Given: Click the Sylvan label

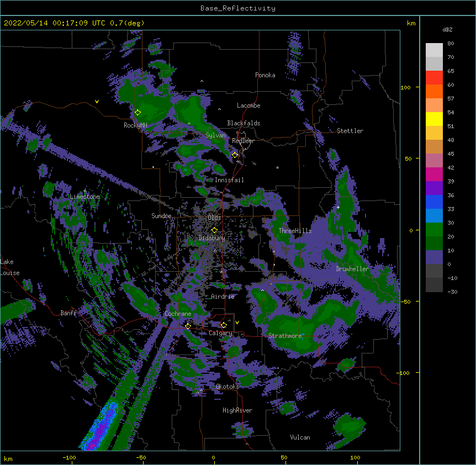Looking at the screenshot, I should [215, 135].
